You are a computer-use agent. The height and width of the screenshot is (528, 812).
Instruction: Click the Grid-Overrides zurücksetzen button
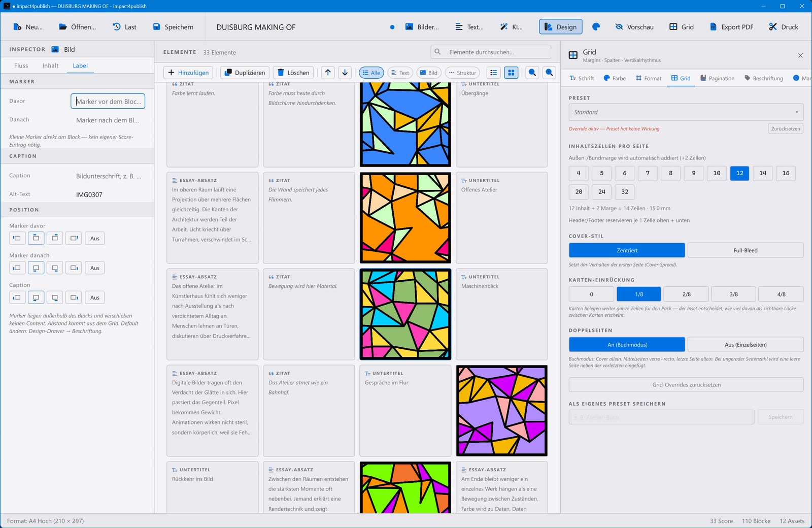coord(686,384)
